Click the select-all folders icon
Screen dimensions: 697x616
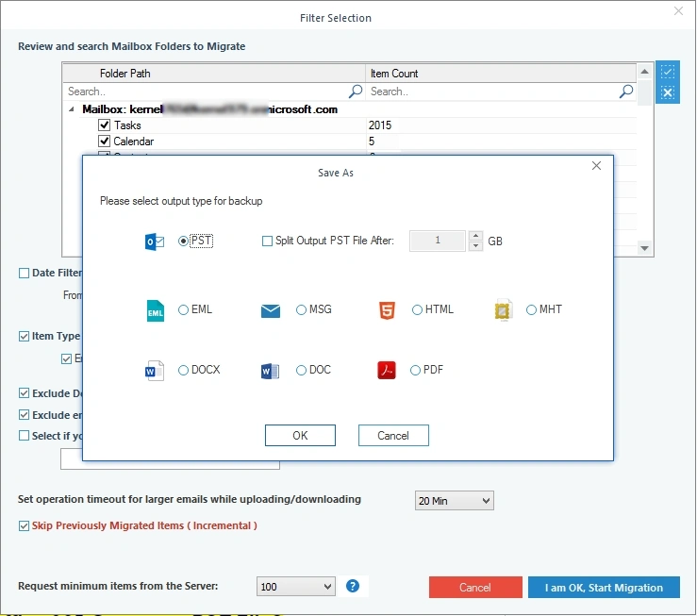coord(667,72)
